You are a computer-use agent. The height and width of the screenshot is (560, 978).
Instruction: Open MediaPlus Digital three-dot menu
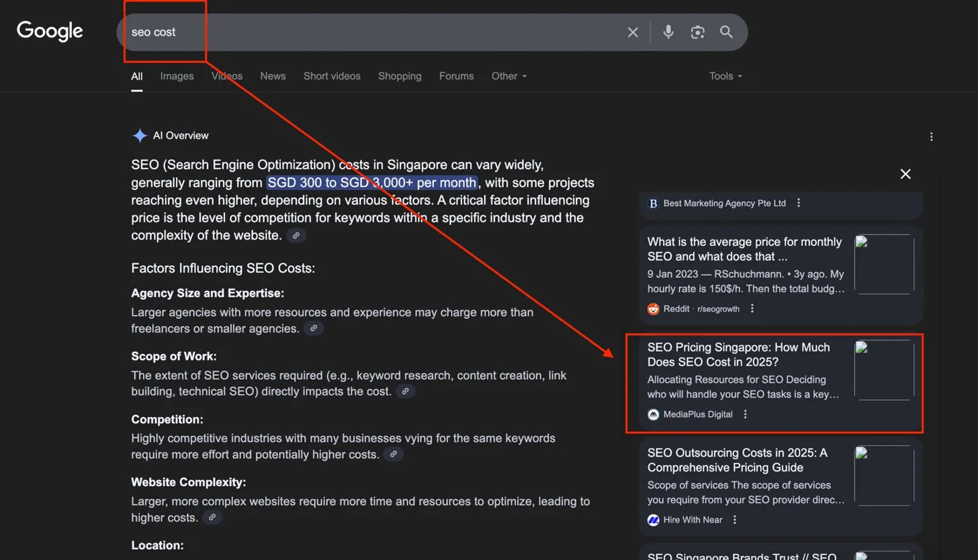[745, 414]
